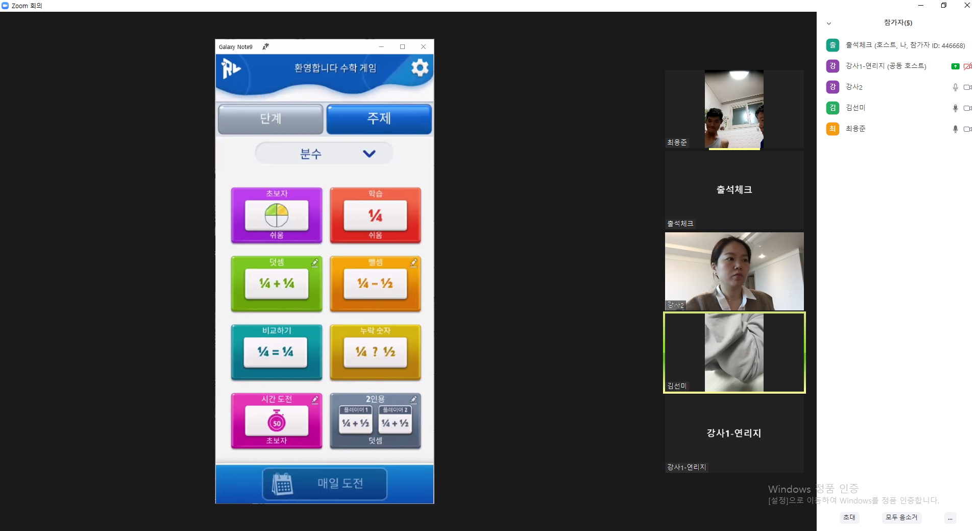Image resolution: width=980 pixels, height=531 pixels.
Task: Open the 분수 topic dropdown
Action: coord(324,154)
